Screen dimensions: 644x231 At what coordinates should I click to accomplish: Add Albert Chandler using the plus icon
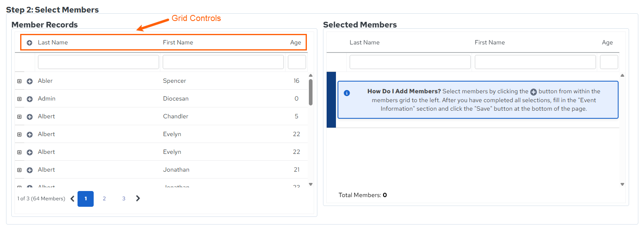[29, 117]
